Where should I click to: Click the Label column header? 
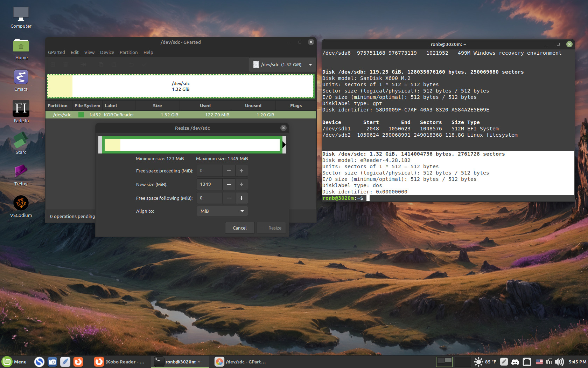point(118,105)
